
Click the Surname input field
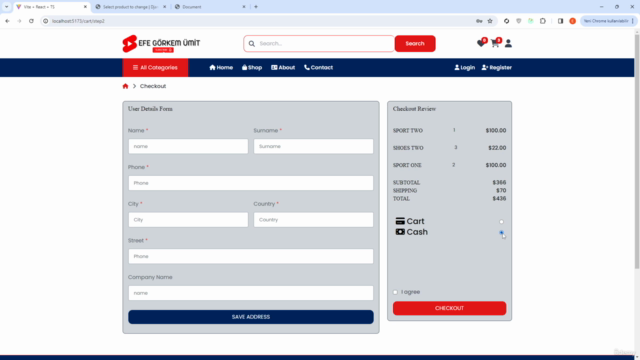point(313,146)
